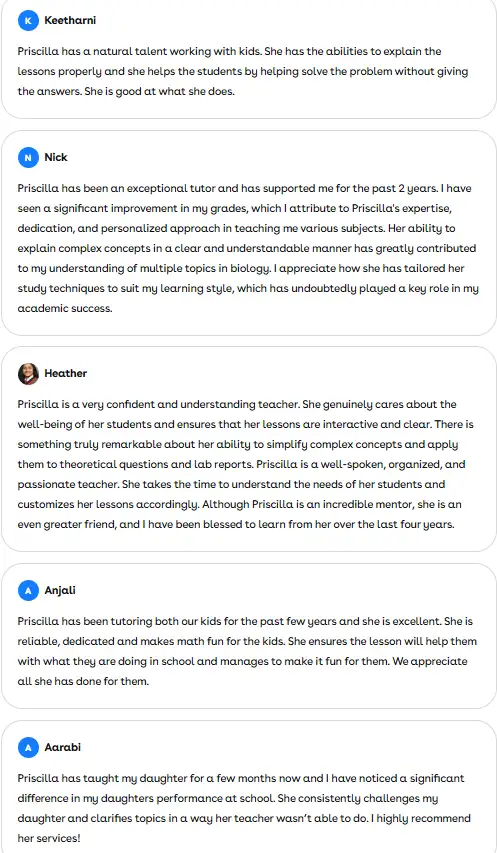Screen dimensions: 497x853
Task: Open Heather's profile photo thumbnail
Action: coord(28,374)
